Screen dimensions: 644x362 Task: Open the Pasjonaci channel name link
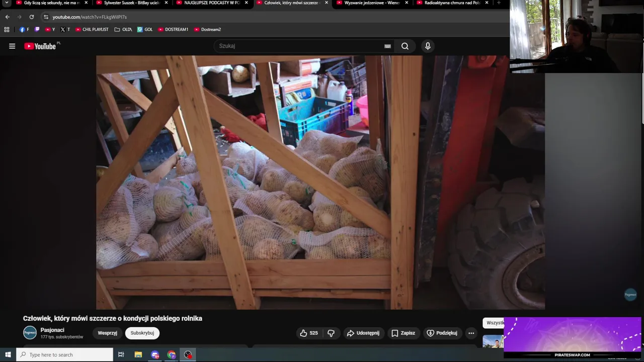pos(52,330)
